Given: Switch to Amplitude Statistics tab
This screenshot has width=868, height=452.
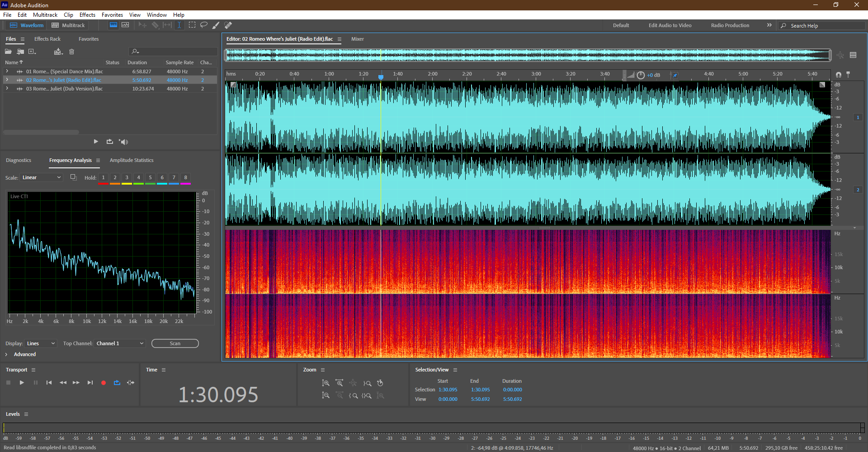Looking at the screenshot, I should (132, 160).
